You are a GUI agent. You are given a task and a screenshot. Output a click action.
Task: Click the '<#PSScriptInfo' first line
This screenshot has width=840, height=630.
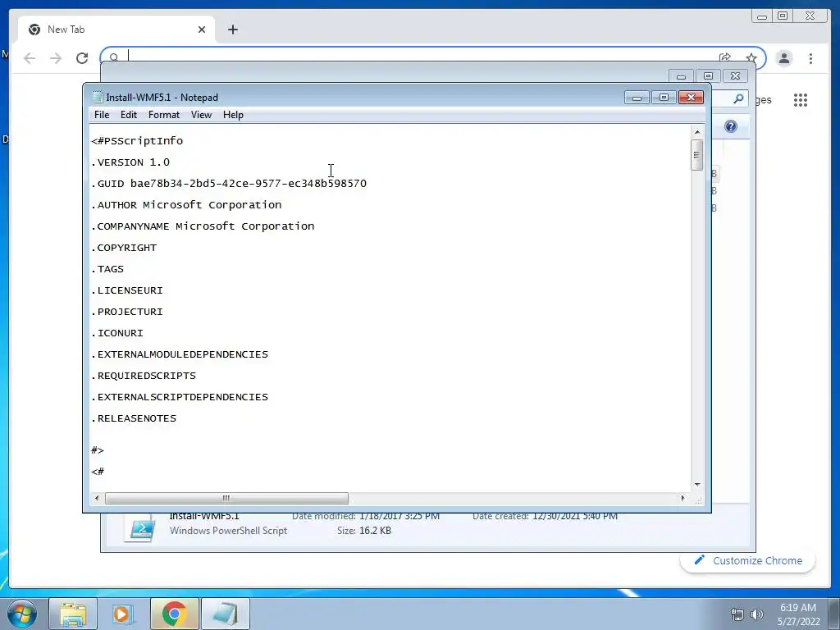pyautogui.click(x=137, y=141)
